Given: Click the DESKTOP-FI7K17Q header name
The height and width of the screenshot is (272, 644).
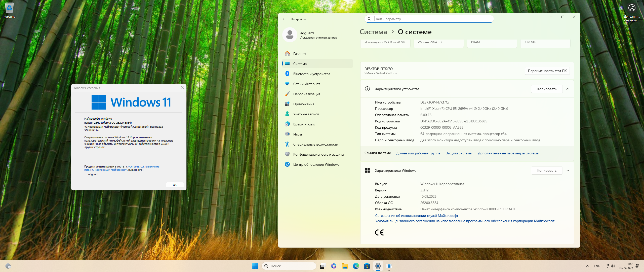Looking at the screenshot, I should (378, 69).
